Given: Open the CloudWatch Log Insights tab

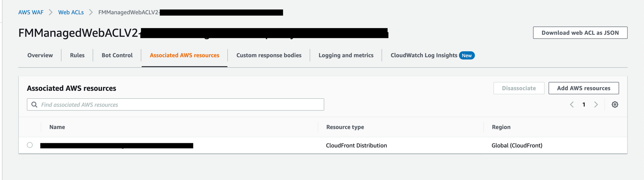Looking at the screenshot, I should 424,55.
